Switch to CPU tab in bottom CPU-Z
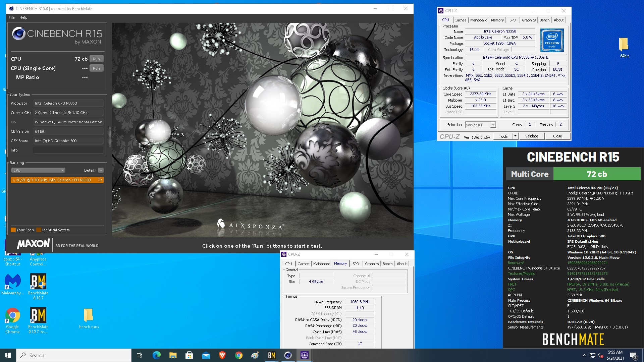Image resolution: width=644 pixels, height=362 pixels. coord(288,264)
